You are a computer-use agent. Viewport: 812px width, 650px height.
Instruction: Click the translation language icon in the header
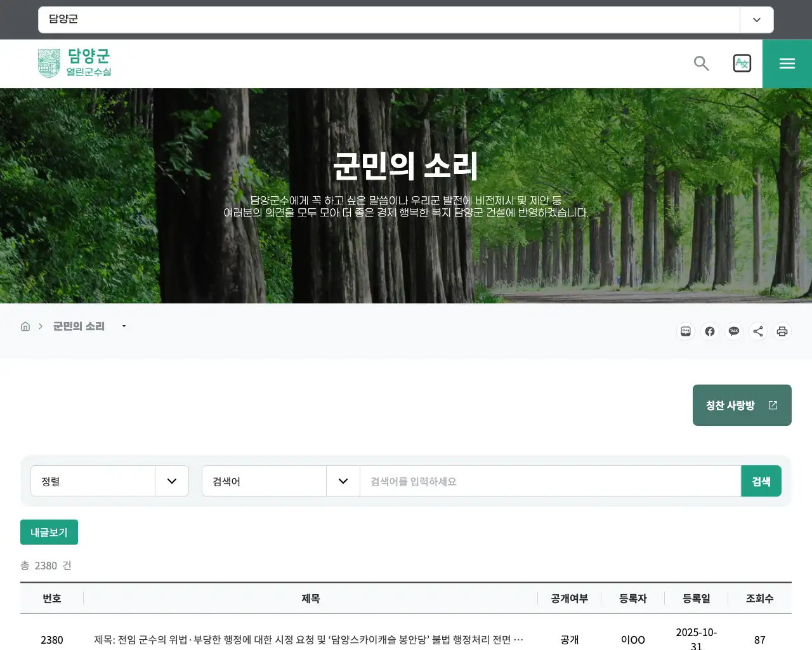click(742, 63)
